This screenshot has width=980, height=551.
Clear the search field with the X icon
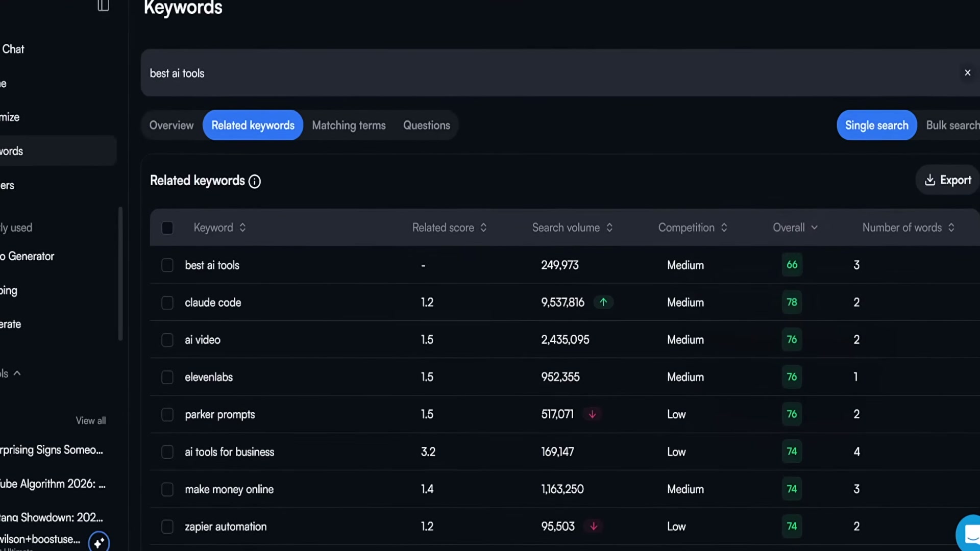tap(968, 72)
